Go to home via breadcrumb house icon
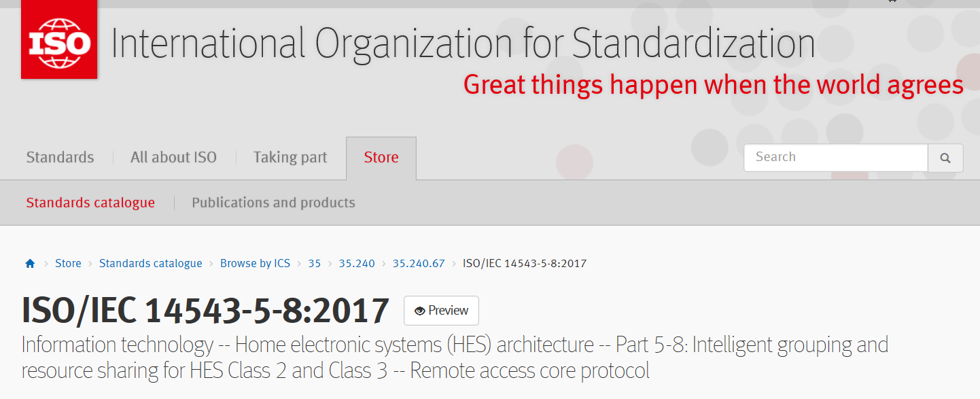 click(x=30, y=264)
